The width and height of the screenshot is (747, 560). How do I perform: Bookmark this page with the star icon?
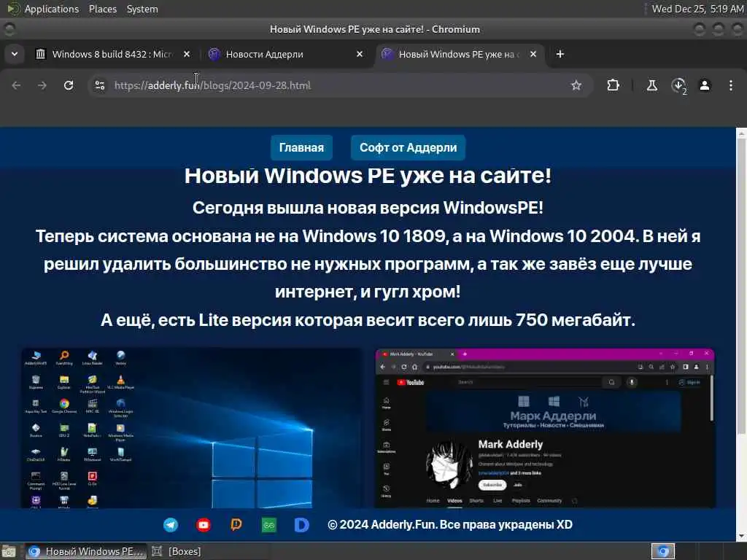pos(576,85)
